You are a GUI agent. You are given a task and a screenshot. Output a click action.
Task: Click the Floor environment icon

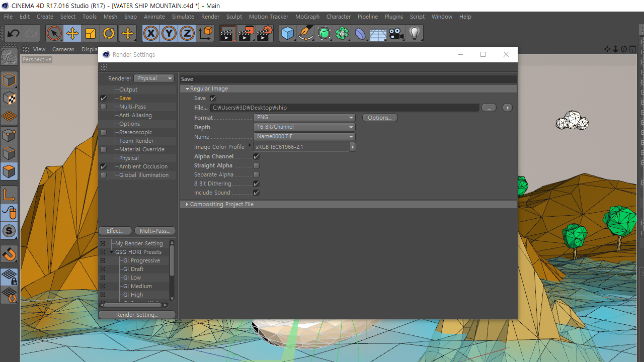(x=378, y=34)
